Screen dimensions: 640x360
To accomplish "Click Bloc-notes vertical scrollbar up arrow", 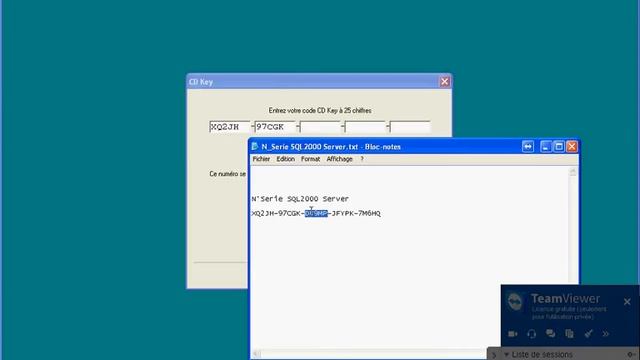I will [573, 172].
